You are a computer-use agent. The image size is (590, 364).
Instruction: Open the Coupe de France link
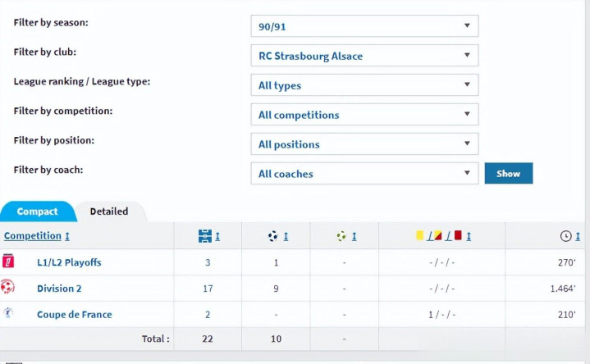tap(74, 315)
